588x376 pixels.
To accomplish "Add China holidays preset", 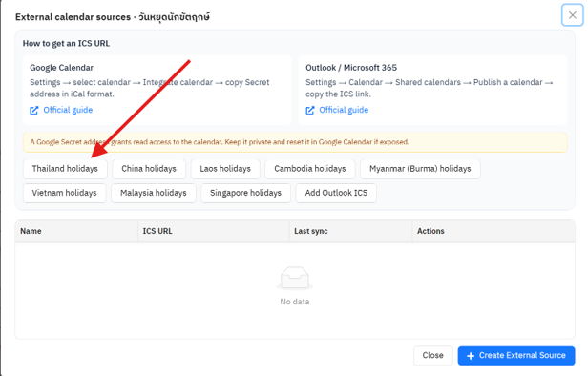I will 149,169.
